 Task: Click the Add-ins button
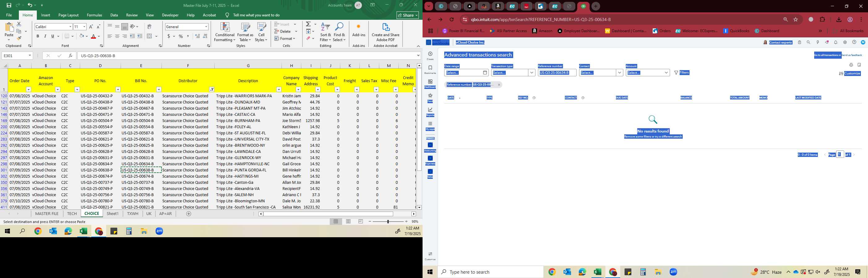coord(359,30)
